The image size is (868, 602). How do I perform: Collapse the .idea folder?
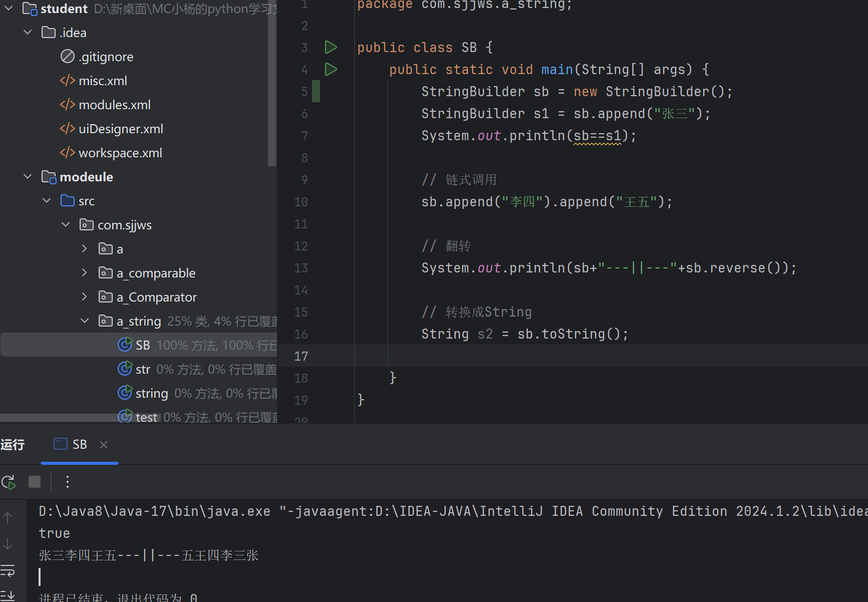pos(28,33)
